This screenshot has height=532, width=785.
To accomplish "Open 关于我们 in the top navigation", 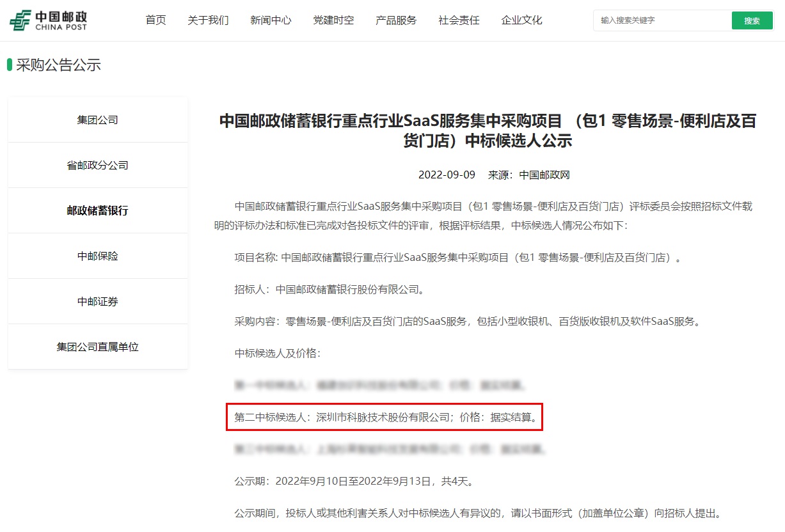I will pos(208,20).
